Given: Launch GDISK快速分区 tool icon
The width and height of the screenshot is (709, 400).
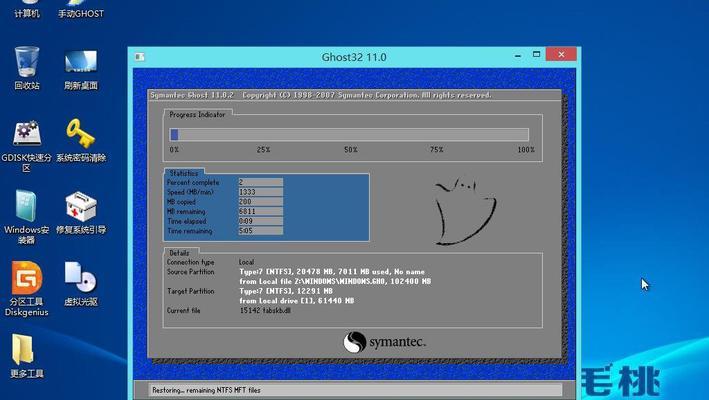Looking at the screenshot, I should point(27,146).
